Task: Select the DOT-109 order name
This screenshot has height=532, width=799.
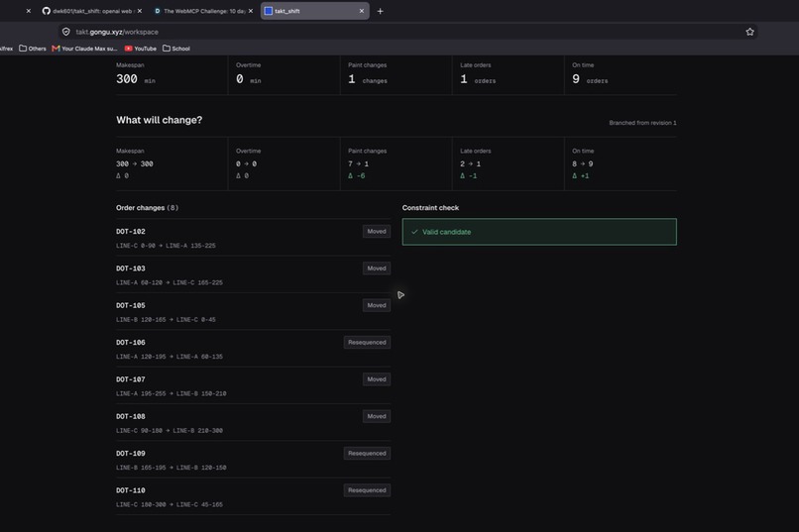Action: coord(131,453)
